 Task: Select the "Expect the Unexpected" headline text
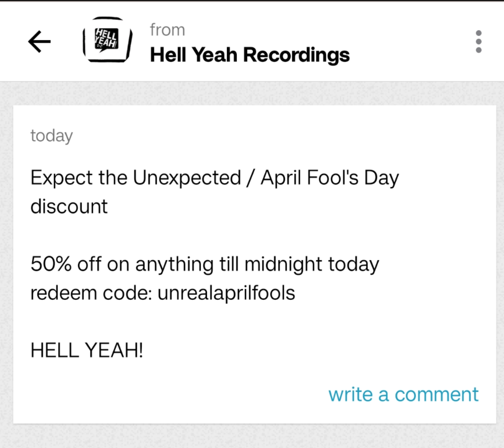pos(135,178)
